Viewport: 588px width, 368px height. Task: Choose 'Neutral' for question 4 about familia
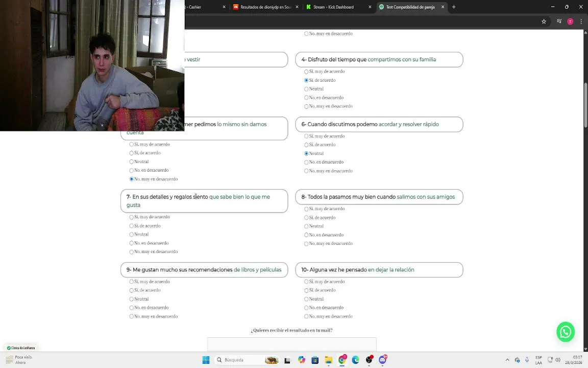point(306,89)
